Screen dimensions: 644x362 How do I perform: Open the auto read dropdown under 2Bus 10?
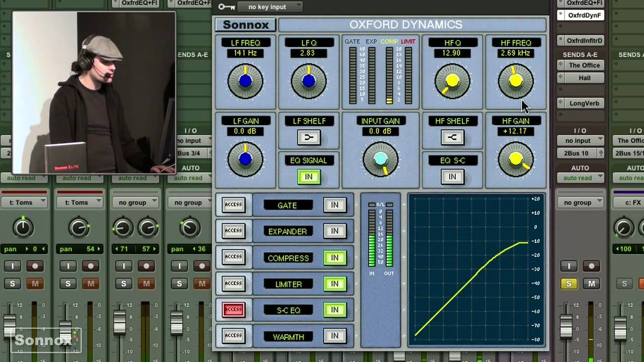tap(580, 178)
